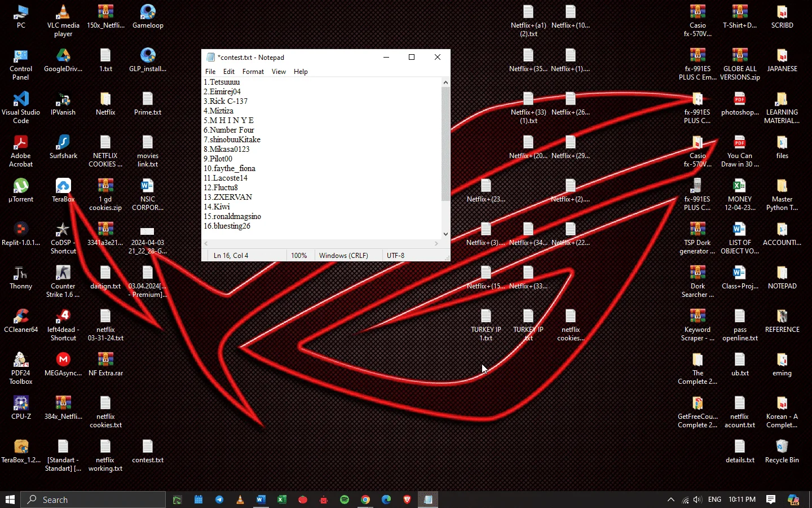Click the MEGAsync desktop icon
The width and height of the screenshot is (812, 508).
pyautogui.click(x=63, y=364)
